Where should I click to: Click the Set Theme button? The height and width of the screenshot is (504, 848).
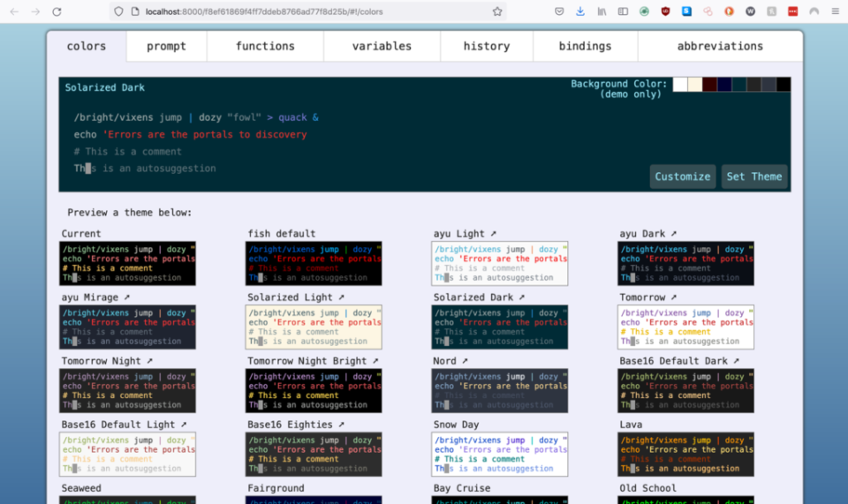click(753, 177)
